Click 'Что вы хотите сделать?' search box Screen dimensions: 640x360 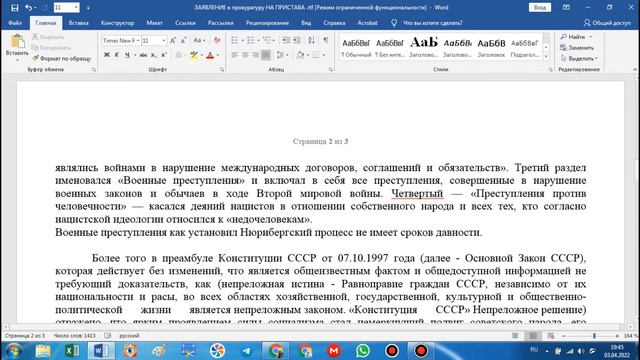pyautogui.click(x=433, y=23)
